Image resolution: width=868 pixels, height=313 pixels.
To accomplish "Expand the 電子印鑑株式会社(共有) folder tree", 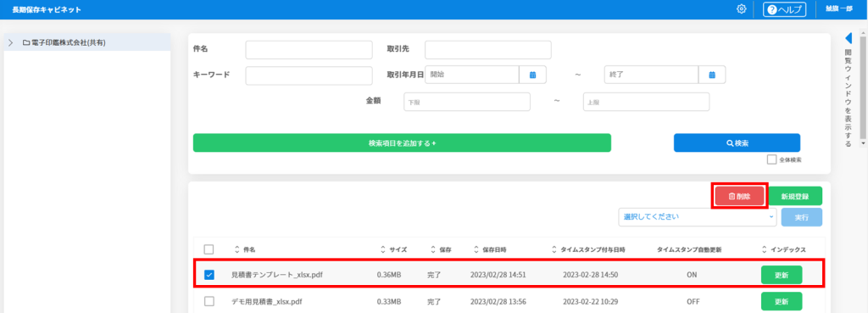I will [x=10, y=42].
